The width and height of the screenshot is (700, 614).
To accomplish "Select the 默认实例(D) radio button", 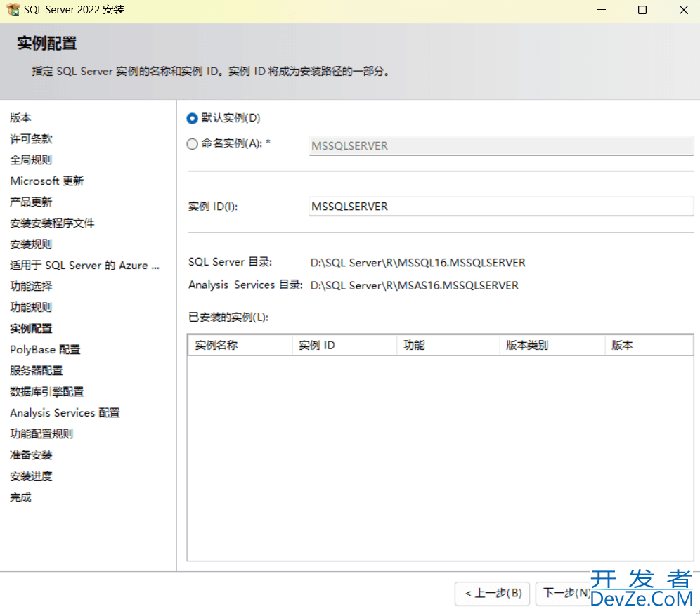I will tap(192, 118).
